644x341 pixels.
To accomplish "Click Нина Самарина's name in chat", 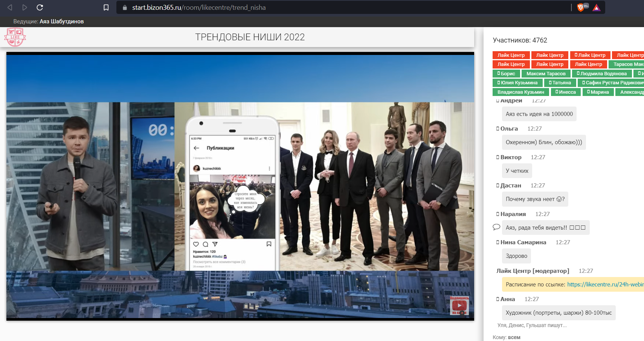I will (x=523, y=242).
